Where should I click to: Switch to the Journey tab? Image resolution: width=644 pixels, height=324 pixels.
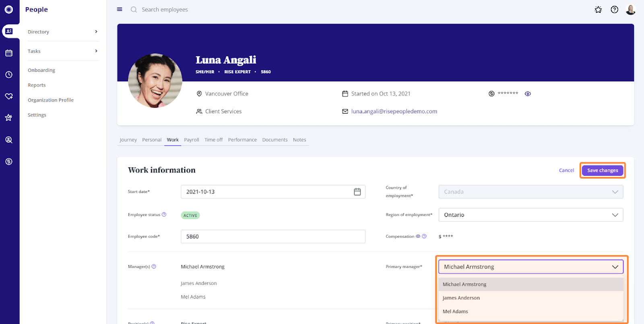pyautogui.click(x=128, y=140)
